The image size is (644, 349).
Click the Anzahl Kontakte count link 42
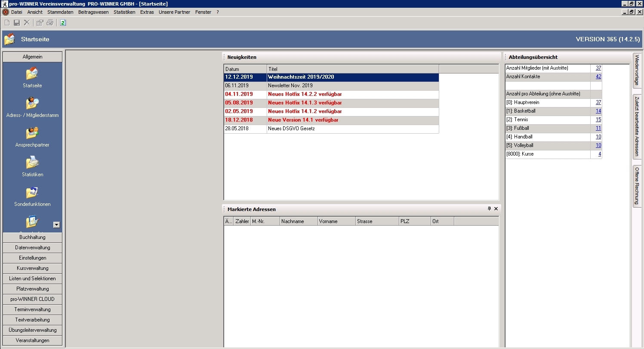tap(598, 77)
